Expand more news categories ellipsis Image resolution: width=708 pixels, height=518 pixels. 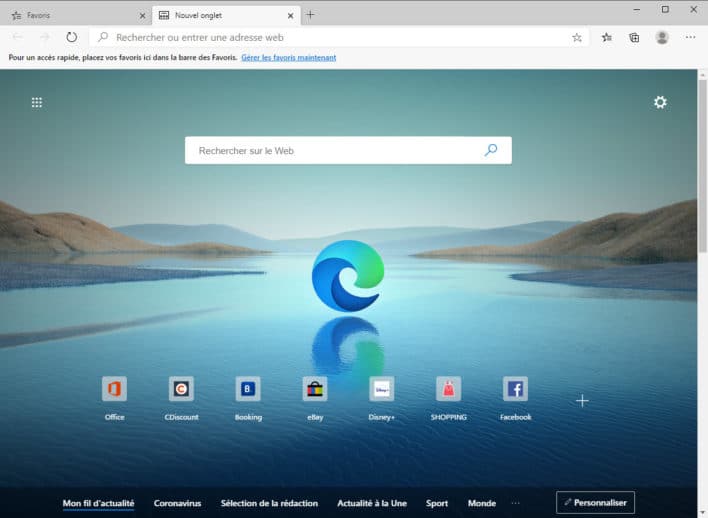pos(516,503)
